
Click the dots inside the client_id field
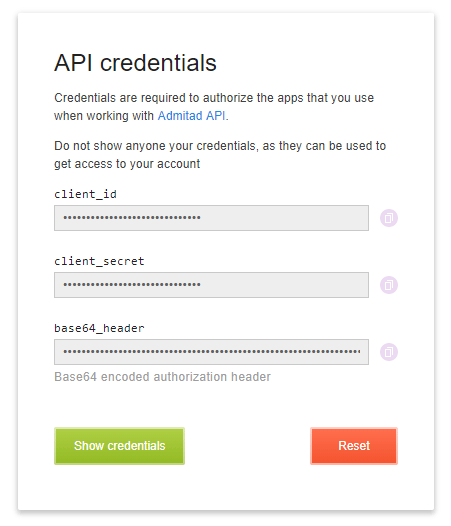(132, 218)
